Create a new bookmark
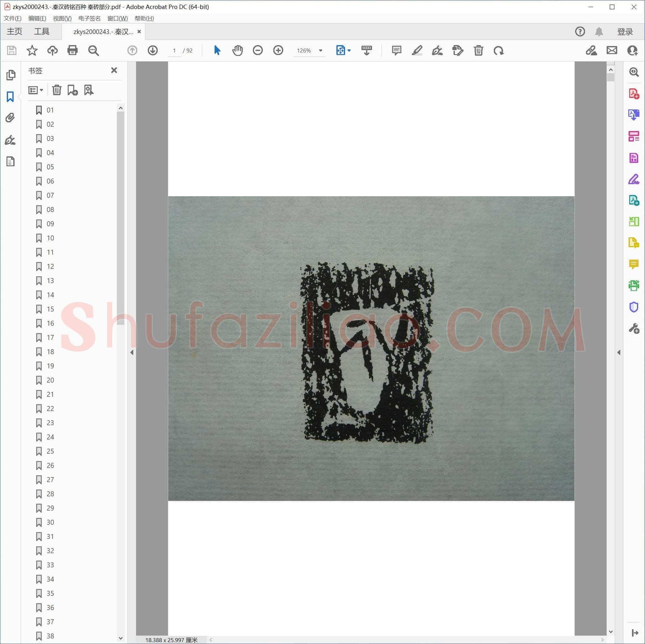Image resolution: width=645 pixels, height=644 pixels. pos(73,90)
